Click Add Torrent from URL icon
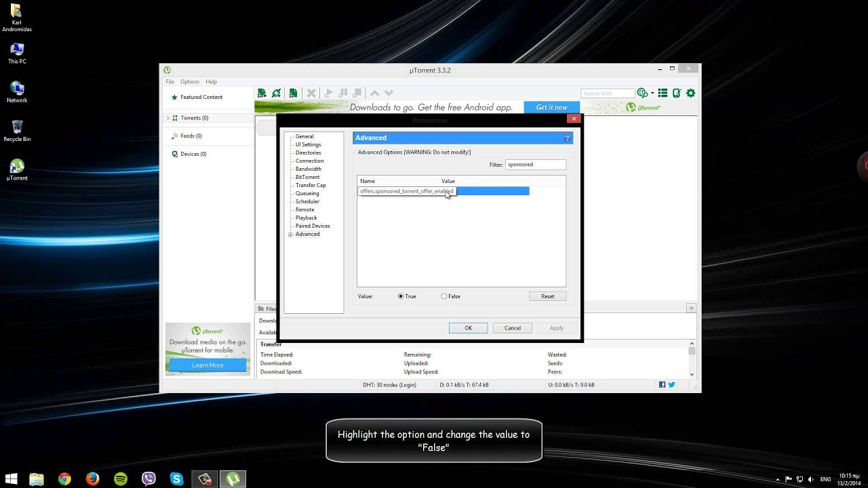This screenshot has height=488, width=868. 277,93
